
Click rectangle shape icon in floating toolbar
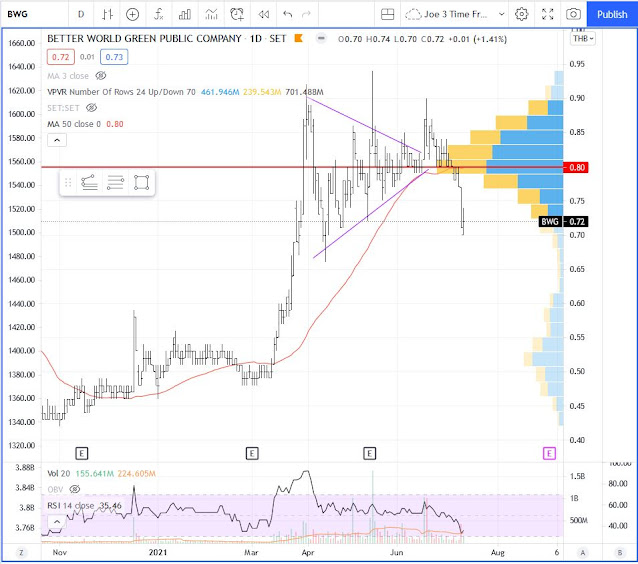(141, 183)
